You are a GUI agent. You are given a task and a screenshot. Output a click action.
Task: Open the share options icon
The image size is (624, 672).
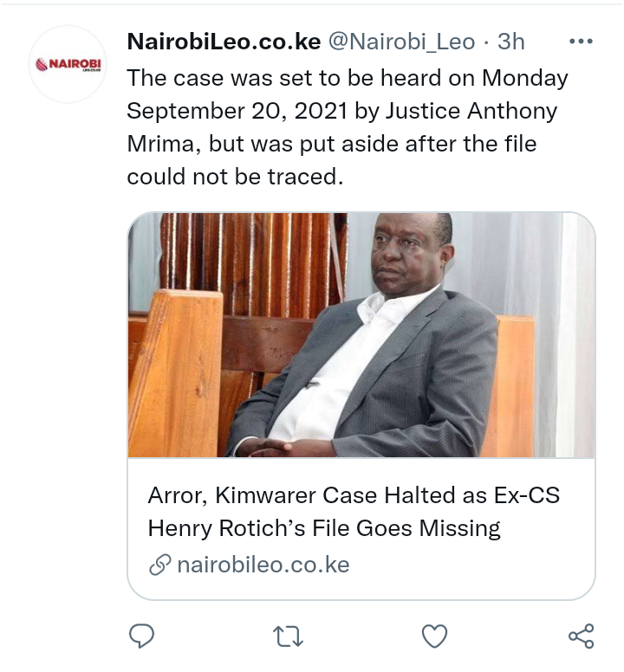pyautogui.click(x=582, y=636)
